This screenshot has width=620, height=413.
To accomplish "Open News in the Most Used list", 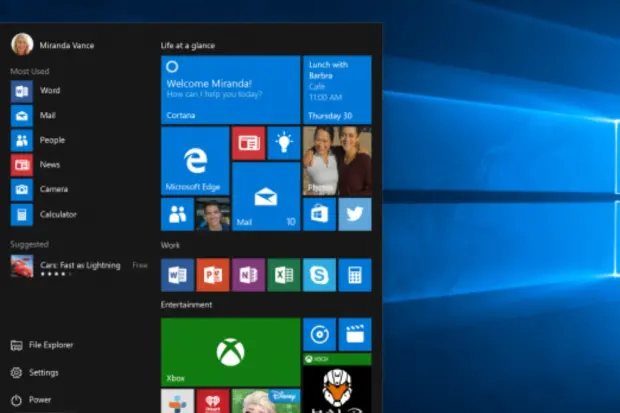I will 36,165.
